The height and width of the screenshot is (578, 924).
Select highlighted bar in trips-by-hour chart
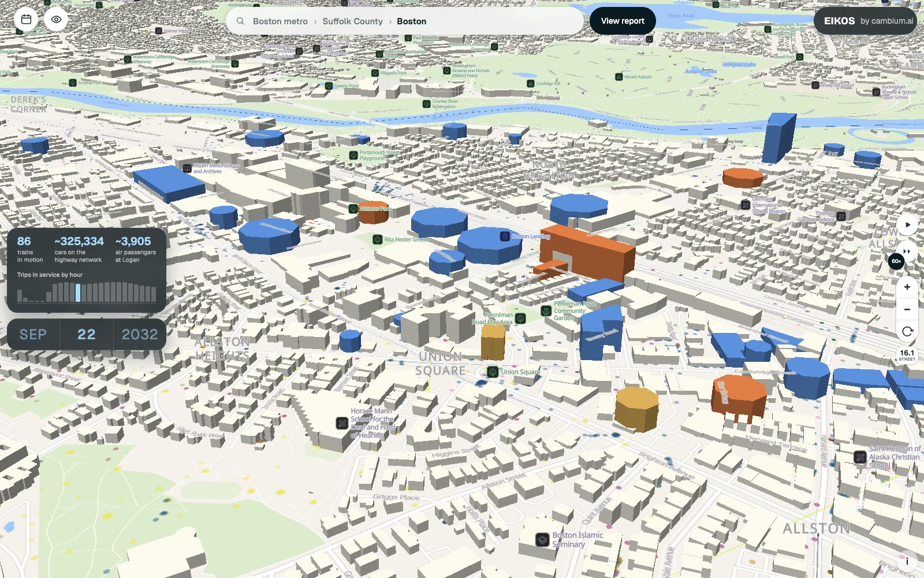pos(78,292)
